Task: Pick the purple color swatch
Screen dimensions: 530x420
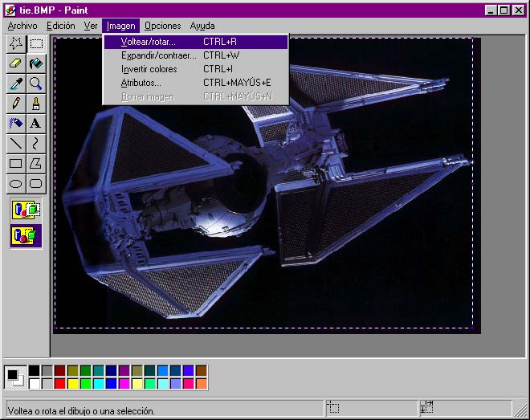Action: (124, 371)
